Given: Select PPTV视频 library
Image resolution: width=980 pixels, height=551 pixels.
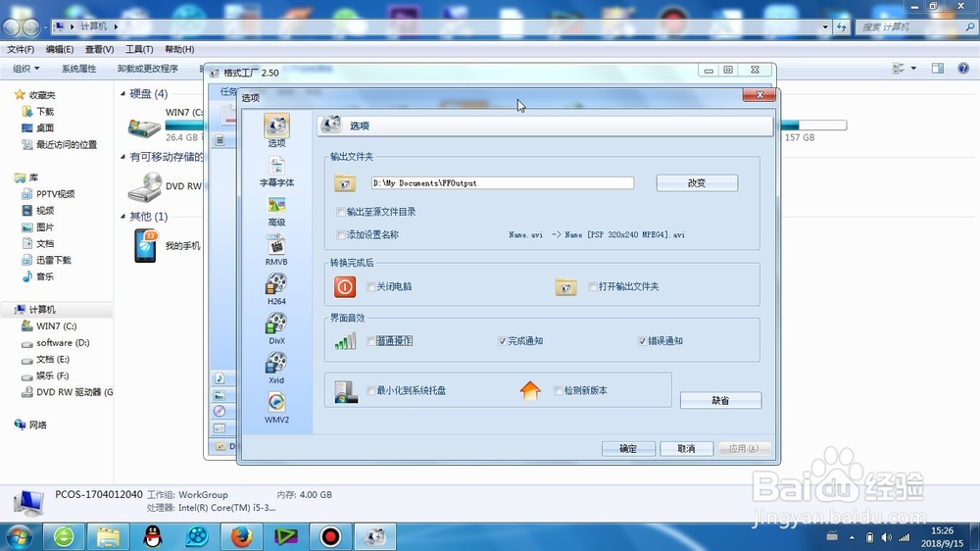Looking at the screenshot, I should tap(48, 194).
